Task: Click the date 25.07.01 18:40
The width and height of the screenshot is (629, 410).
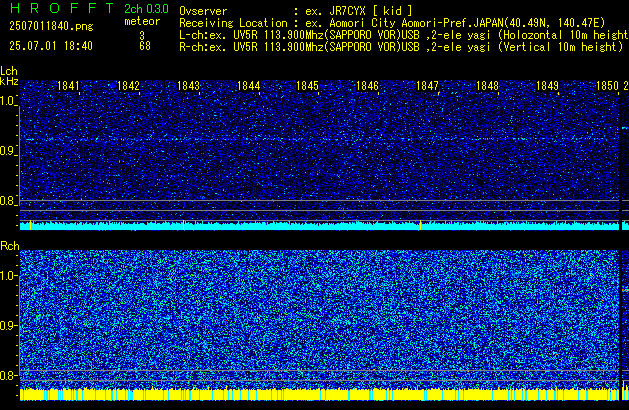Action: point(51,46)
